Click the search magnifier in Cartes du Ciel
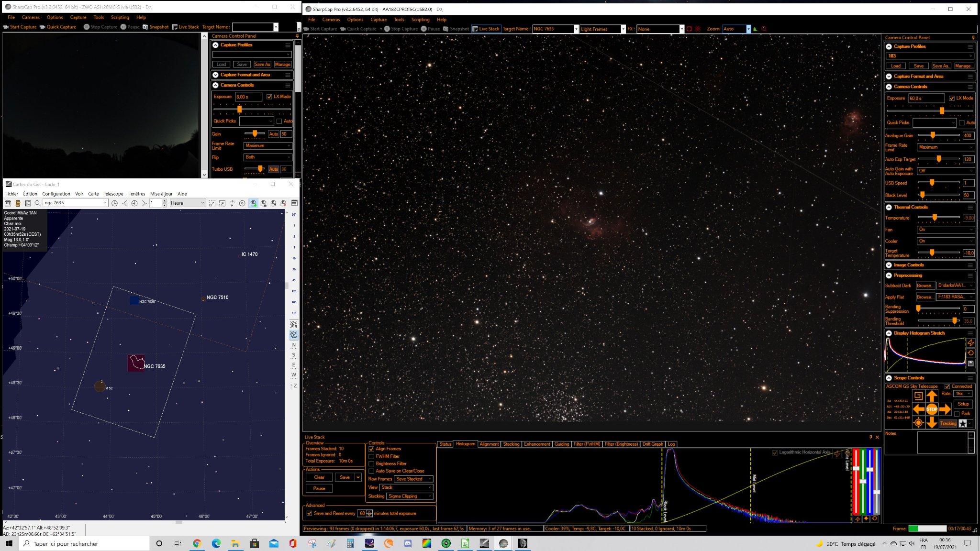 (x=37, y=203)
